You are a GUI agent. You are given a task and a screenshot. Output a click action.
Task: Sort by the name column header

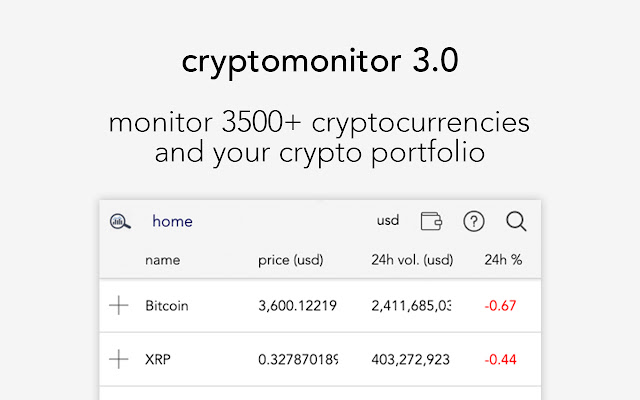click(162, 260)
